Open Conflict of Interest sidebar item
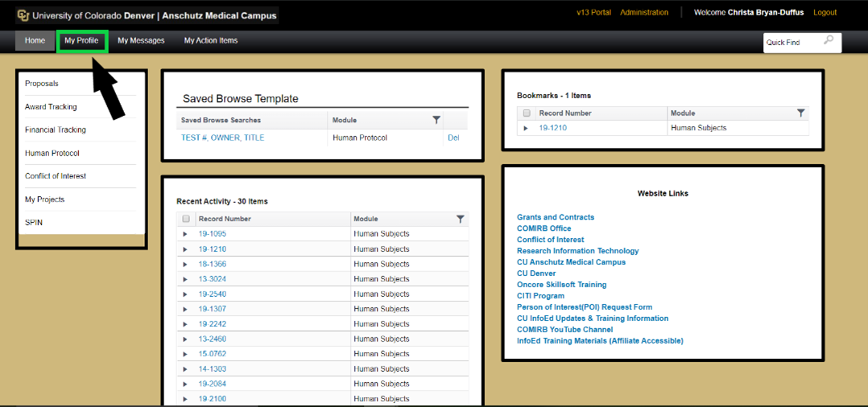Image resolution: width=868 pixels, height=407 pixels. click(56, 176)
